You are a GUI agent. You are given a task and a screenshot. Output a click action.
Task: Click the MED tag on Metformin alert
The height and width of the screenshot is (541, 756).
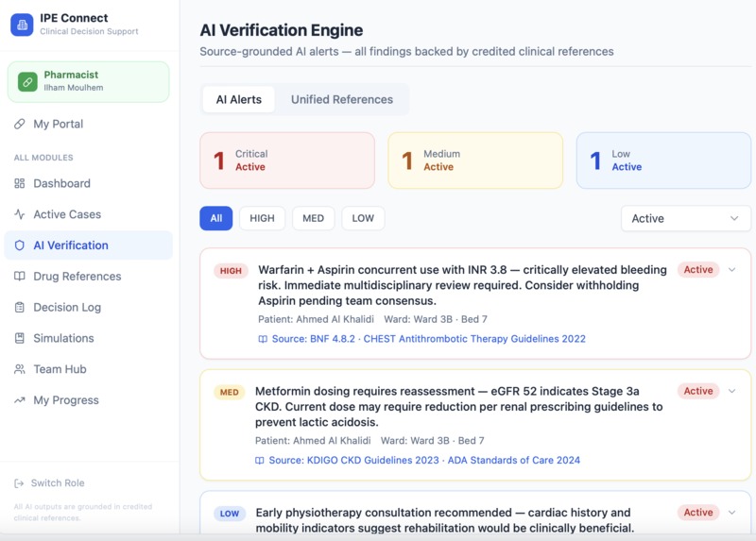pyautogui.click(x=229, y=393)
